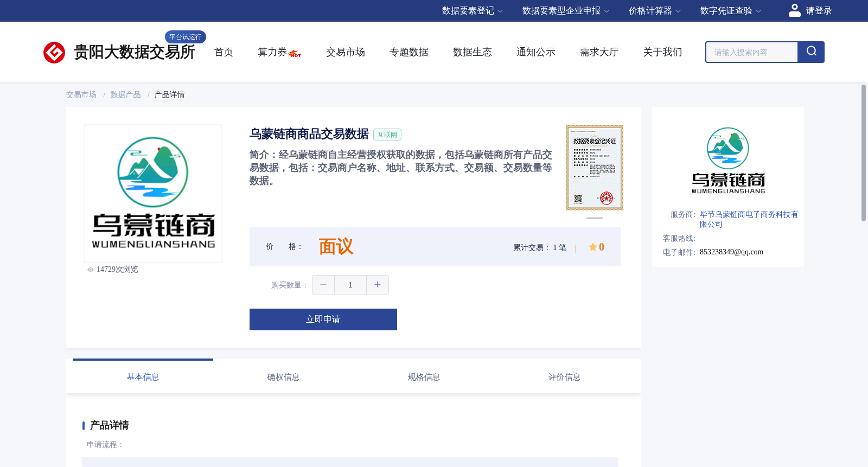Viewport: 868px width, 467px height.
Task: Open the 数据要素登记凭证 certificate thumbnail
Action: [595, 168]
